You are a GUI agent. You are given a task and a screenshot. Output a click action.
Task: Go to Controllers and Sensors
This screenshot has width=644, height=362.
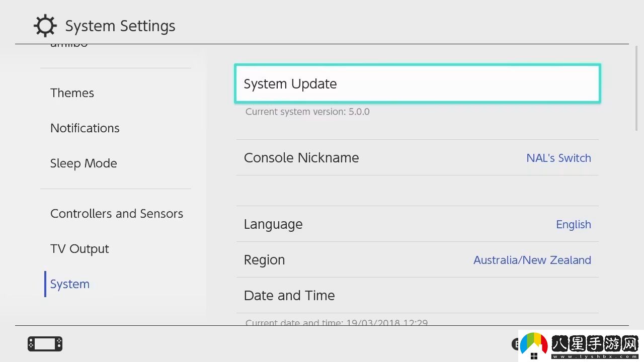tap(117, 214)
